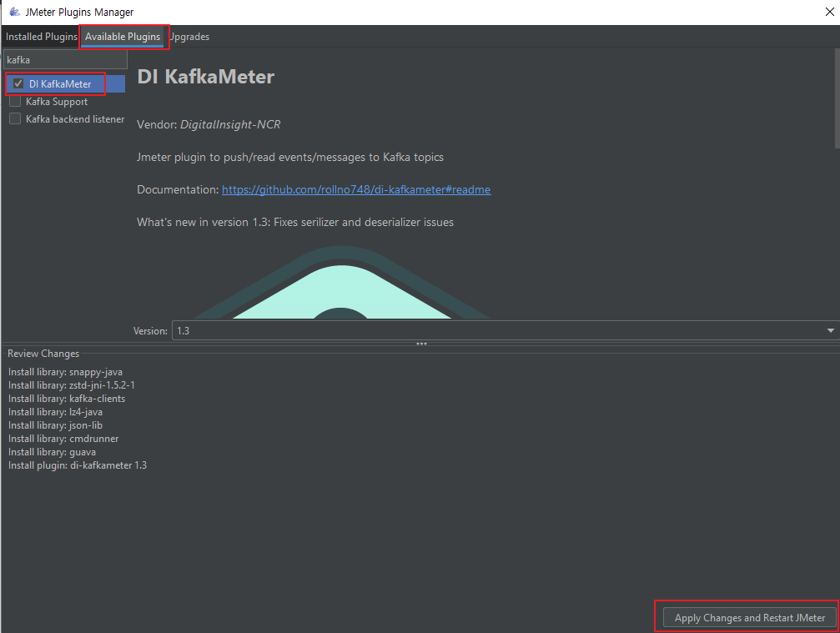Focus the kafka plugin search field
The height and width of the screenshot is (633, 840).
coord(65,59)
